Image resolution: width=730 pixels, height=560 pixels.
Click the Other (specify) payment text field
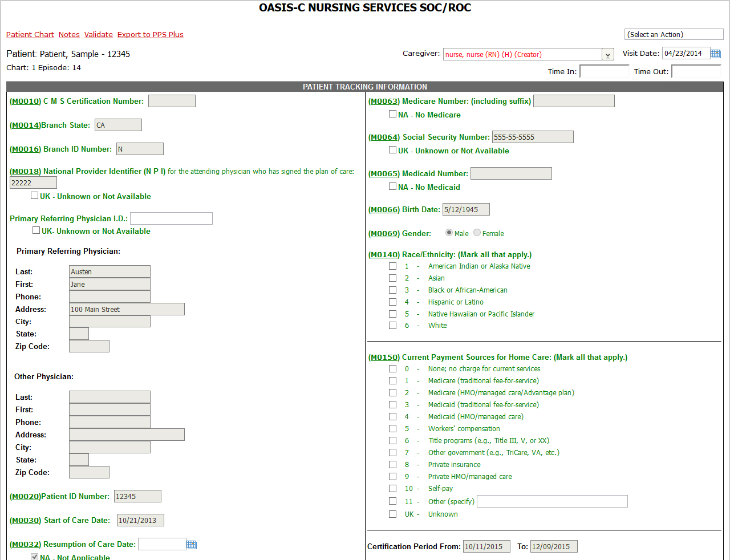(x=552, y=501)
